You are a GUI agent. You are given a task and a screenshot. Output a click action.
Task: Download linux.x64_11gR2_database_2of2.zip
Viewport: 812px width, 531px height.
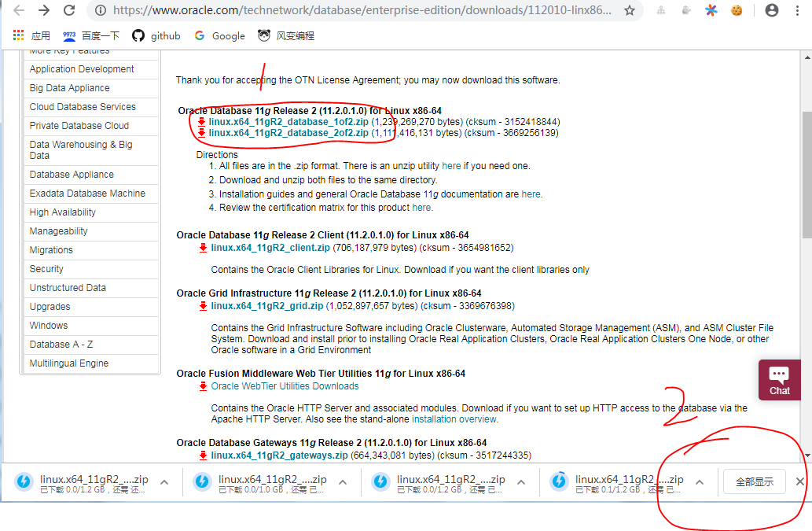(x=288, y=133)
